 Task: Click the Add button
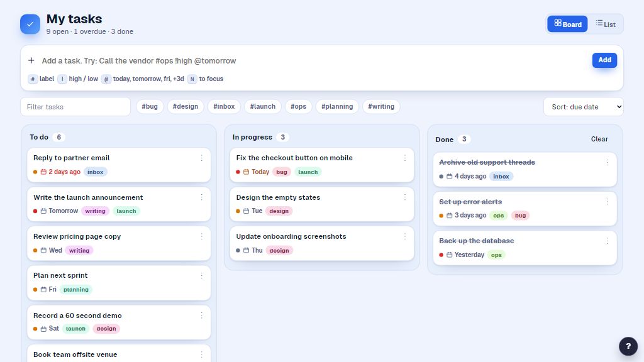pos(604,60)
